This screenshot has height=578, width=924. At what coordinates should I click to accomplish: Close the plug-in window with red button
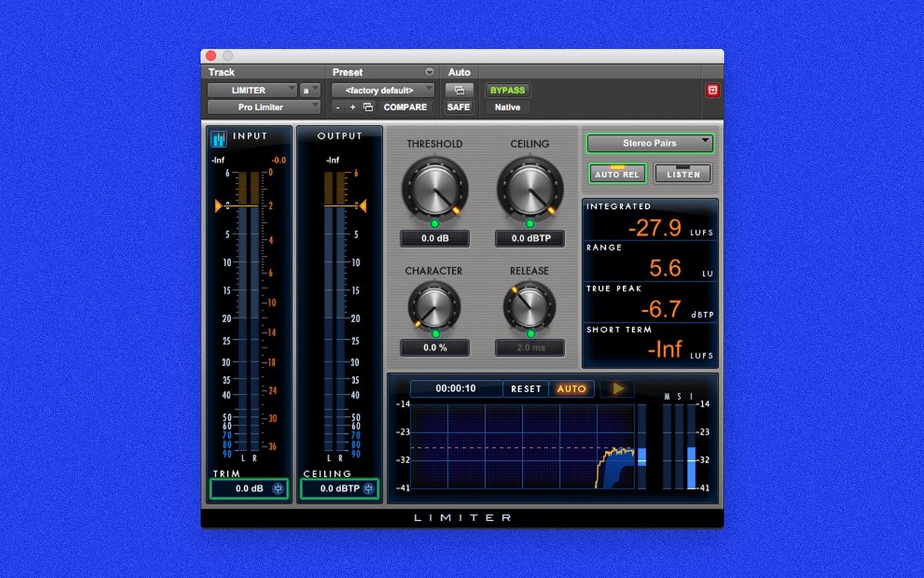pyautogui.click(x=211, y=55)
